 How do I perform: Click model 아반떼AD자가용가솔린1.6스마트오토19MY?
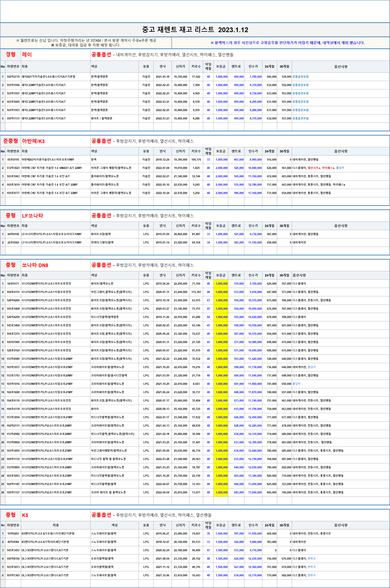(x=48, y=160)
